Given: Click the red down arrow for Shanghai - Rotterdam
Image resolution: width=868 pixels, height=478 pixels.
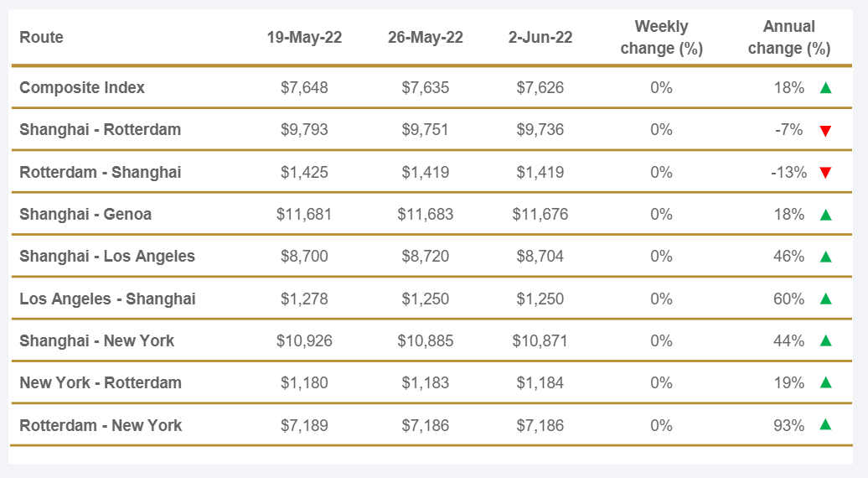Looking at the screenshot, I should (825, 130).
